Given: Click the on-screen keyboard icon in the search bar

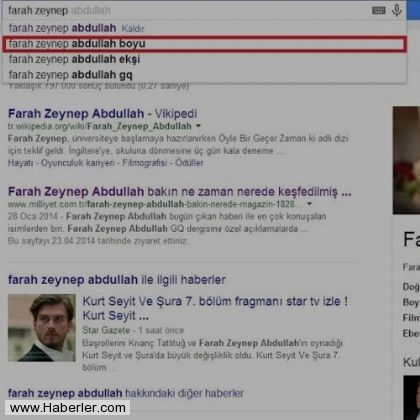Looking at the screenshot, I should [x=378, y=10].
